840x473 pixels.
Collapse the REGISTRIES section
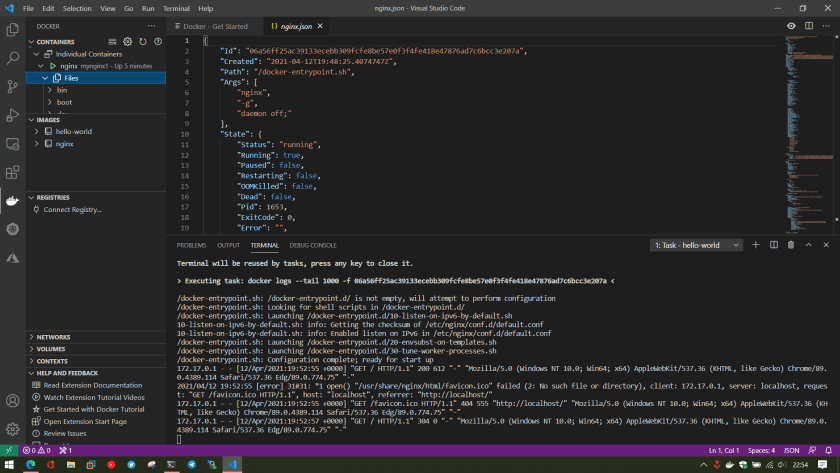pyautogui.click(x=32, y=197)
